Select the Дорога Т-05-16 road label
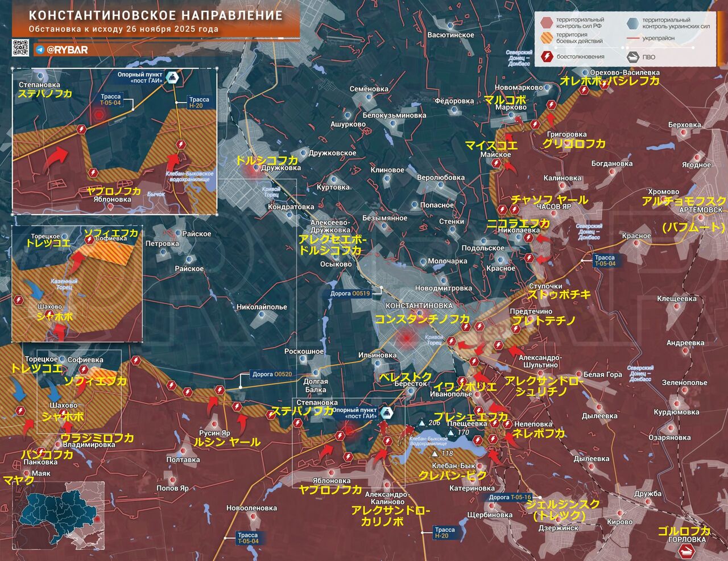Screen dimensions: 728x561 [x=510, y=497]
